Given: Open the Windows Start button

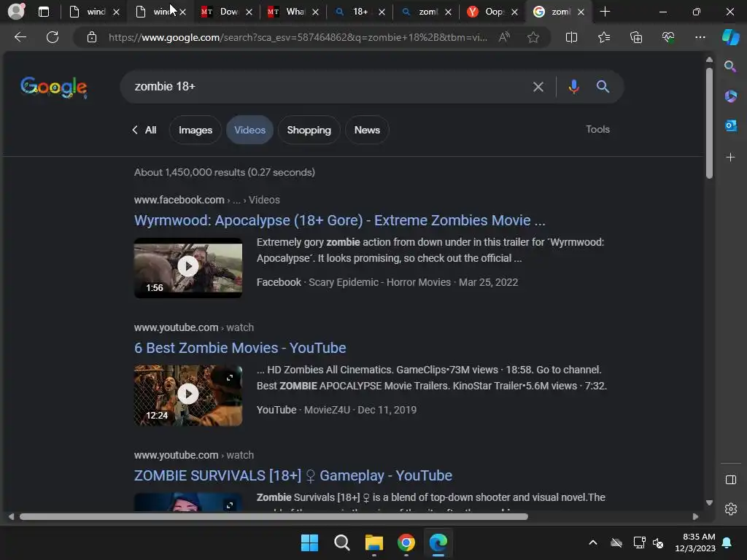Looking at the screenshot, I should (x=309, y=542).
